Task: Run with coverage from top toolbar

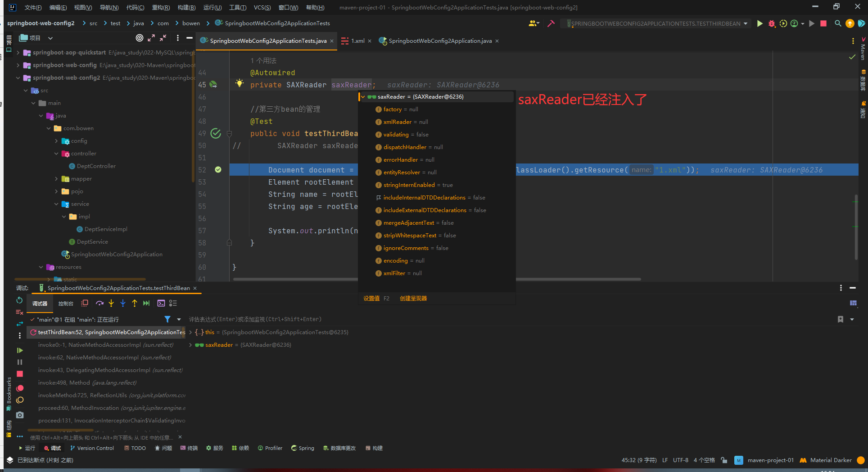Action: click(783, 23)
